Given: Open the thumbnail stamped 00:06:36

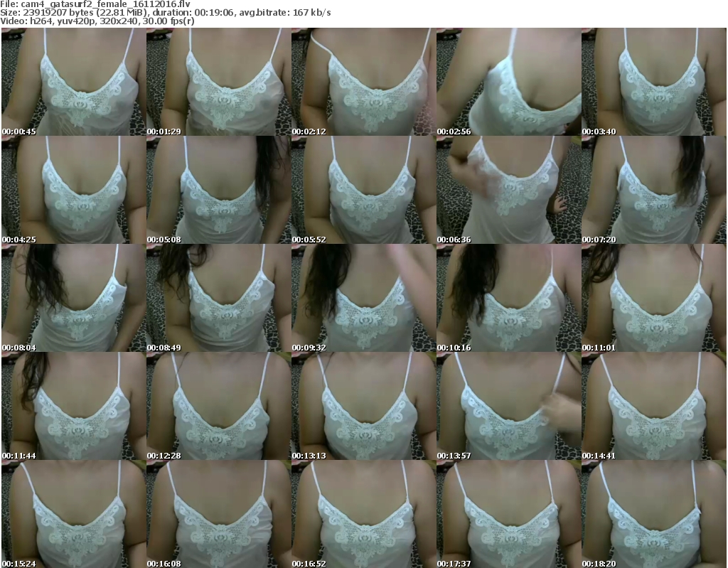Looking at the screenshot, I should 509,190.
